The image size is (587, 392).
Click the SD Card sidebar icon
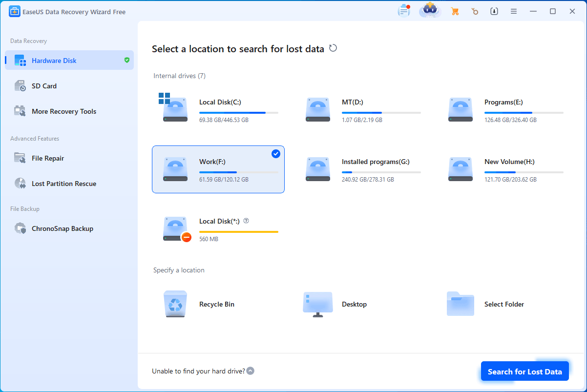tap(20, 86)
